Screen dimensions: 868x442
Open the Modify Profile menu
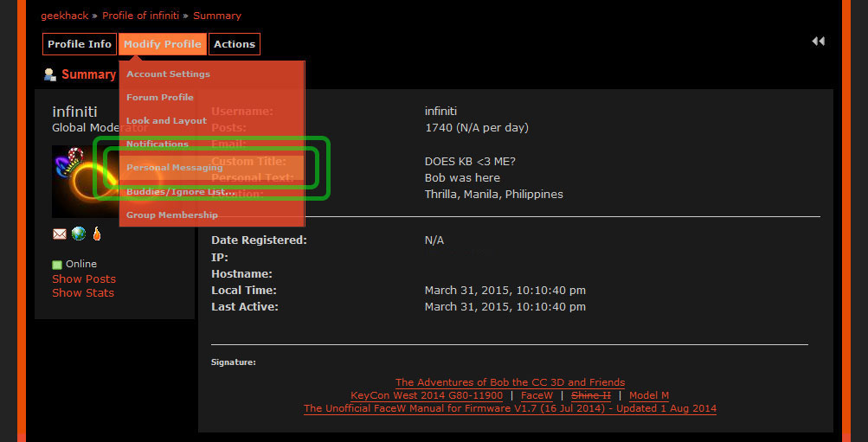(162, 44)
